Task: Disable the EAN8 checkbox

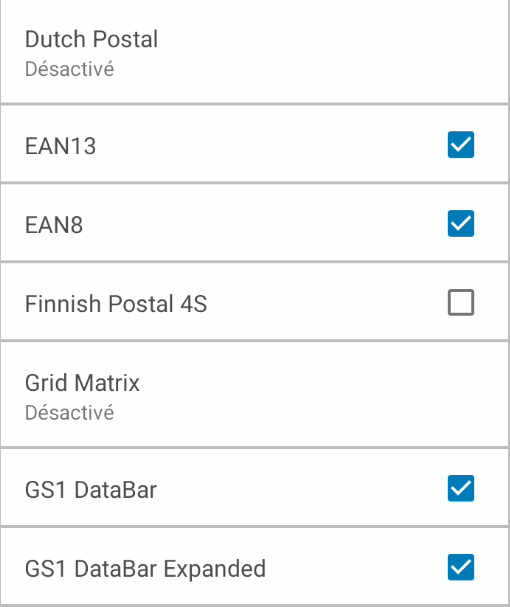Action: pyautogui.click(x=461, y=224)
